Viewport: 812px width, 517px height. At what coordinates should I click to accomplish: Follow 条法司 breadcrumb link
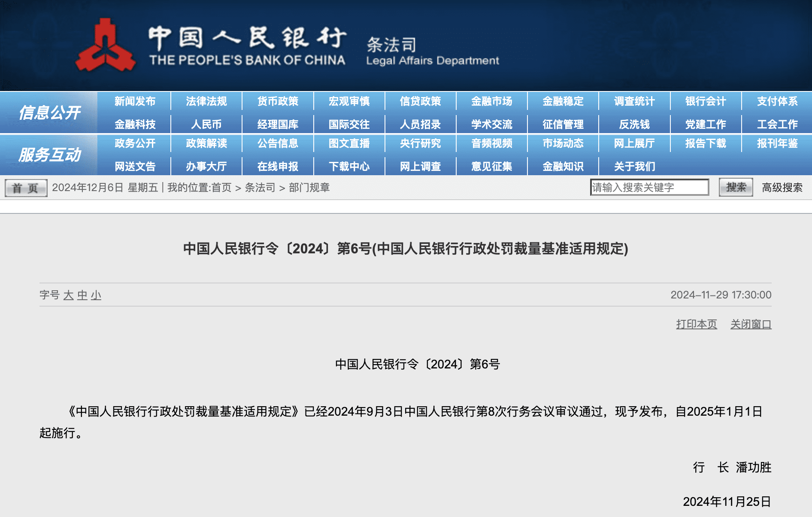point(260,188)
